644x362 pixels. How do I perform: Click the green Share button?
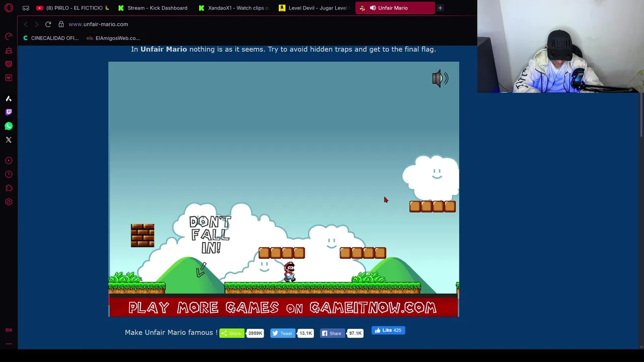pyautogui.click(x=231, y=333)
